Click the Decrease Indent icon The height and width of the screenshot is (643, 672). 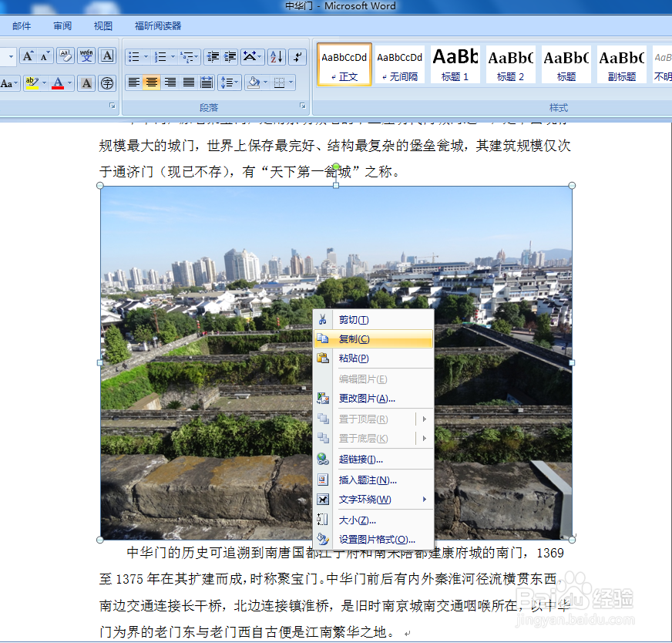[213, 56]
